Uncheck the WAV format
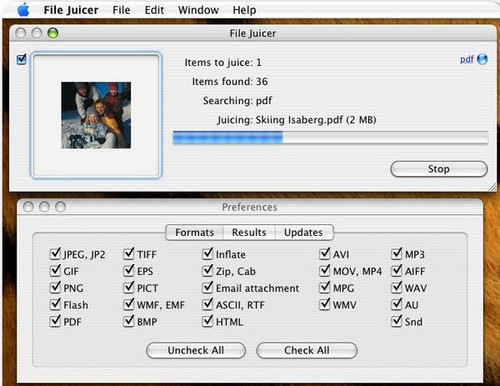This screenshot has height=386, width=500. pyautogui.click(x=397, y=287)
